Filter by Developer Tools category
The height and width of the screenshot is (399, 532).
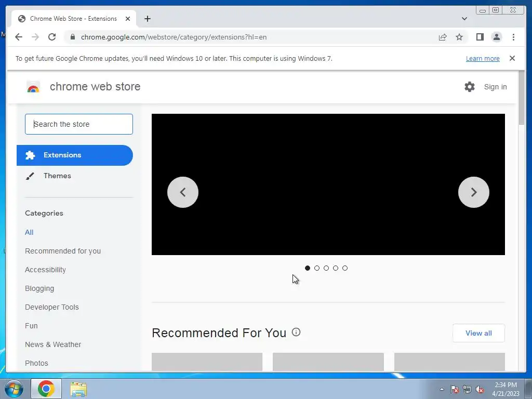52,307
